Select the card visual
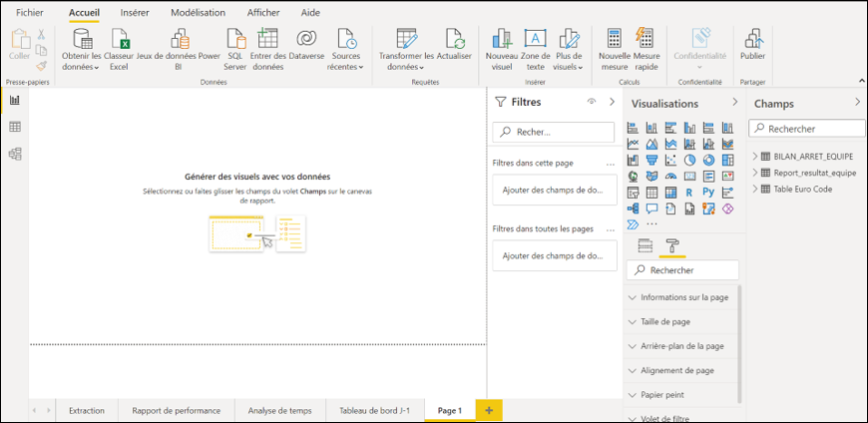Image resolution: width=868 pixels, height=423 pixels. tap(689, 176)
